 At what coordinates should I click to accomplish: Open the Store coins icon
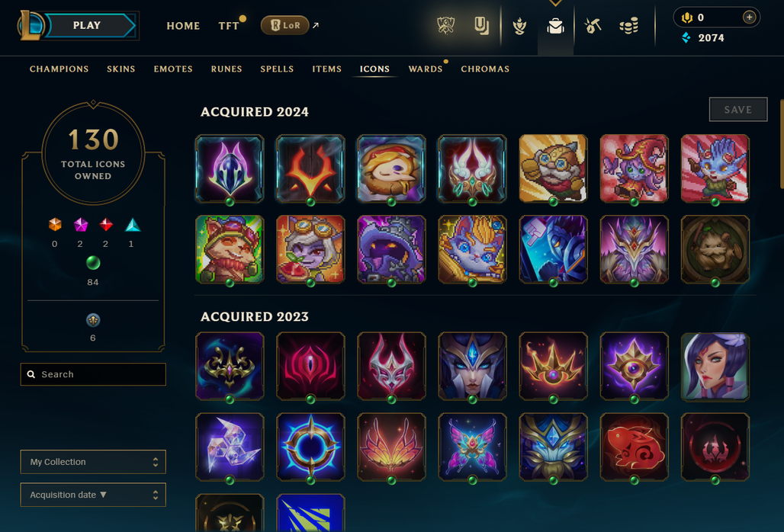[x=629, y=25]
